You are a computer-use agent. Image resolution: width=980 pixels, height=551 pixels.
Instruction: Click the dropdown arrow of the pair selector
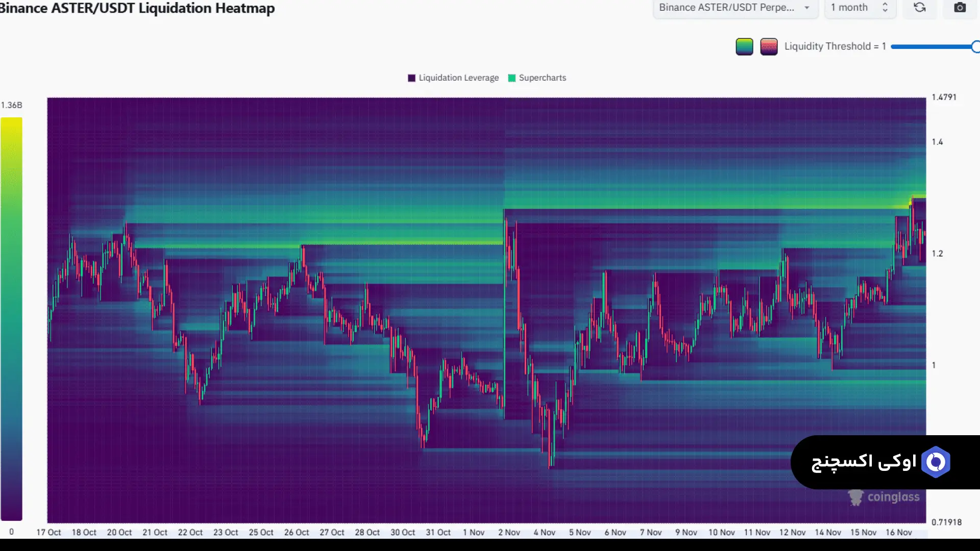(x=807, y=8)
